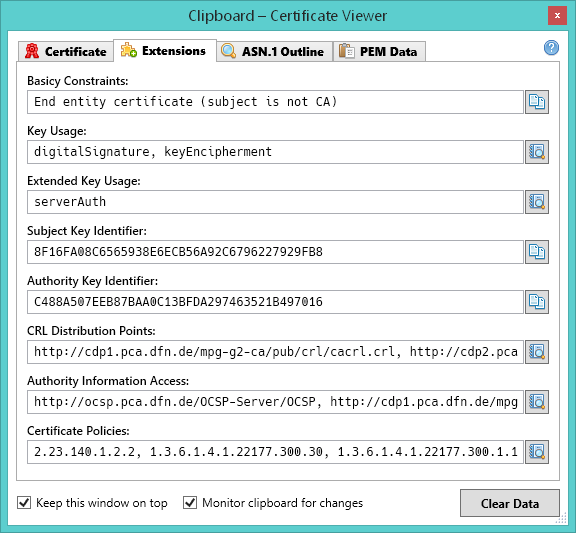The image size is (576, 533).
Task: Click the Clear Data button
Action: click(510, 503)
